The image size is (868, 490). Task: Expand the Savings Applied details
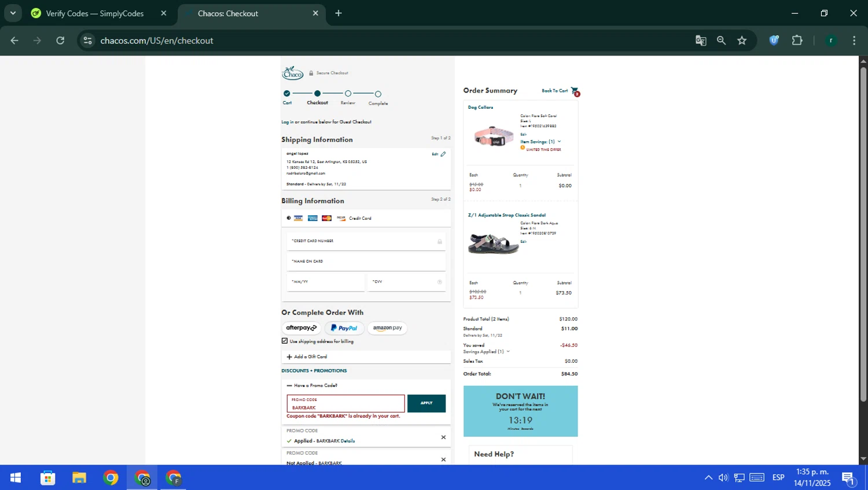(x=486, y=352)
